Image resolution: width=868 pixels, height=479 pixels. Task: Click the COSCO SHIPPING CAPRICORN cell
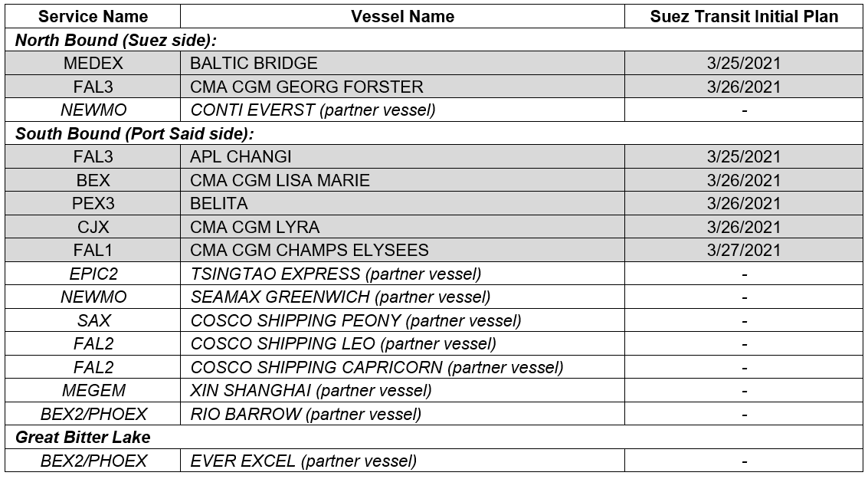(402, 367)
